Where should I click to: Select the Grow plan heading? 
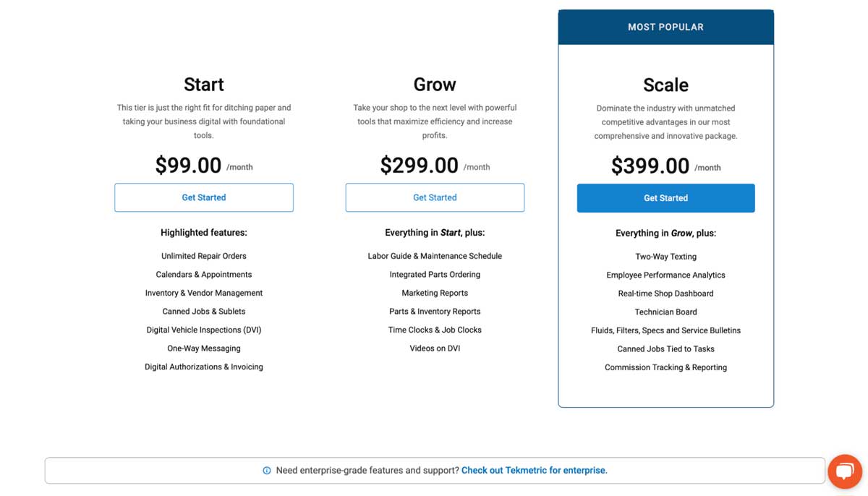435,84
